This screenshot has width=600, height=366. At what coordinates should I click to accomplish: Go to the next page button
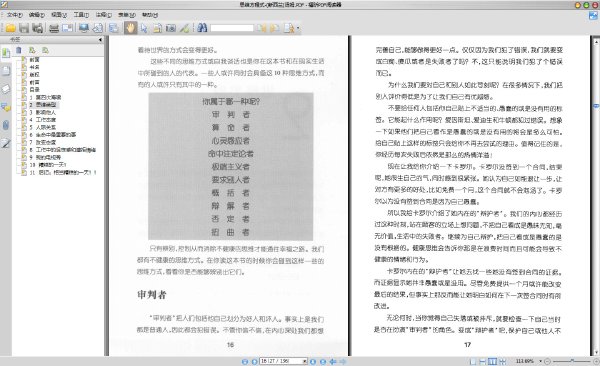(313, 361)
